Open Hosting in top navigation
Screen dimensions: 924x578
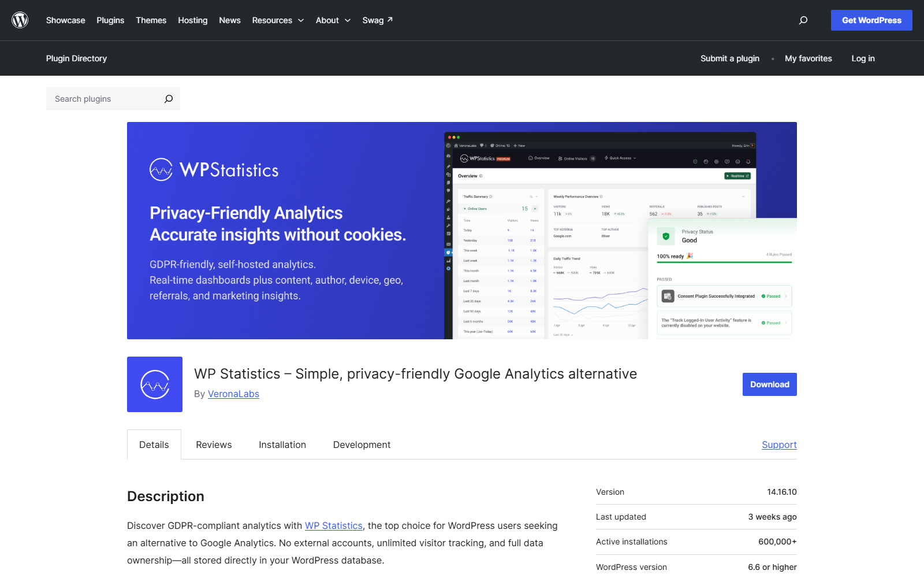tap(193, 20)
